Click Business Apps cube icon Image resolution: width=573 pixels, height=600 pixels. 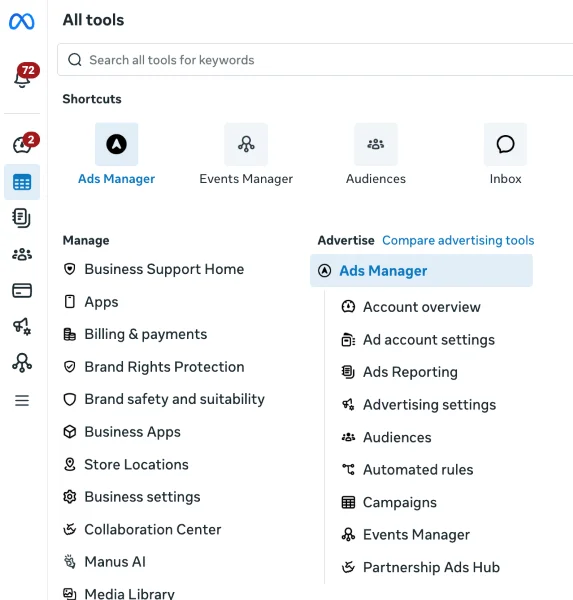point(69,432)
